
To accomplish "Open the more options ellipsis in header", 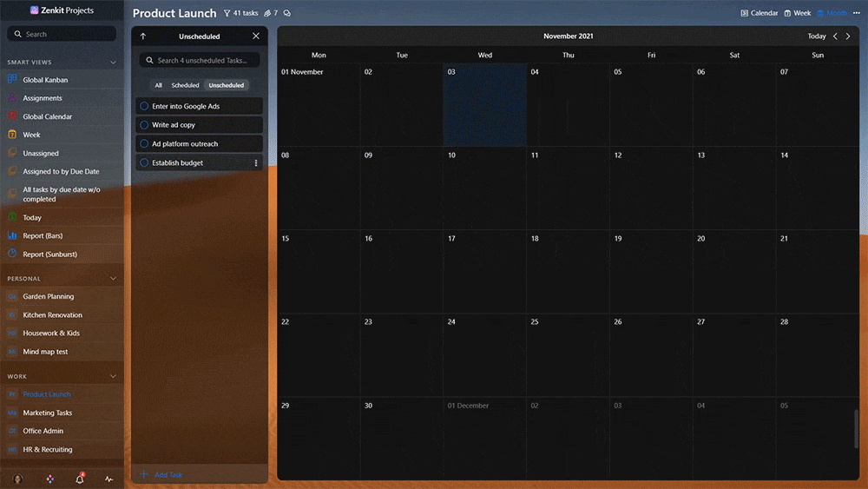I will click(857, 13).
